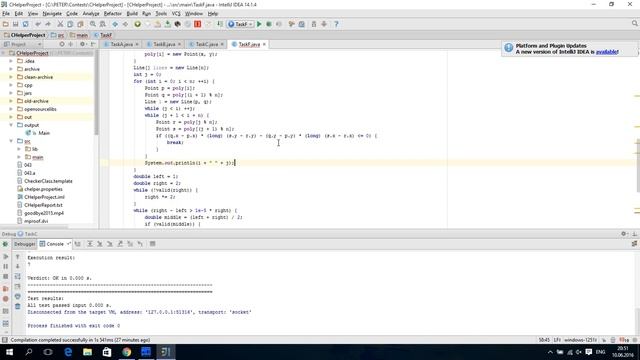Click the Open folder toolbar icon
The width and height of the screenshot is (640, 360).
tap(6, 24)
